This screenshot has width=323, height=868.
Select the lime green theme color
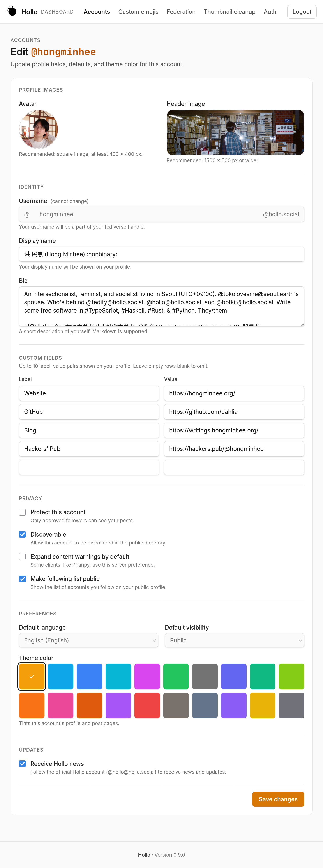291,677
